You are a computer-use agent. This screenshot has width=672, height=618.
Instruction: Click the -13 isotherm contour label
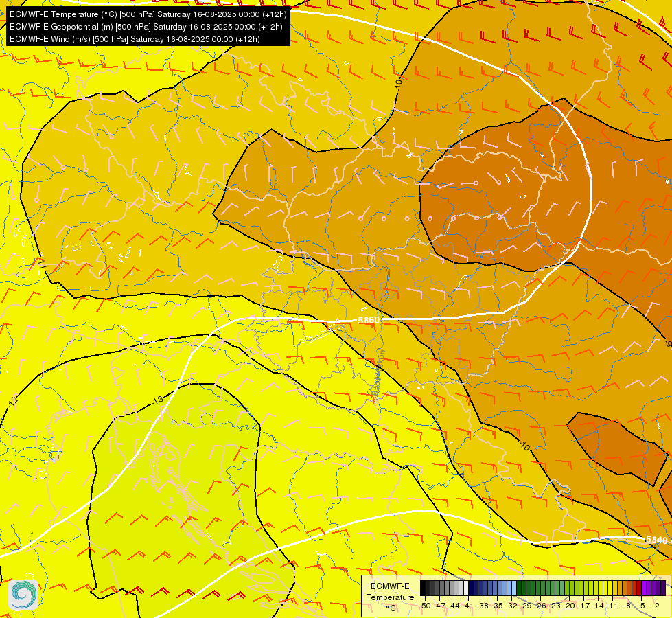[x=157, y=400]
